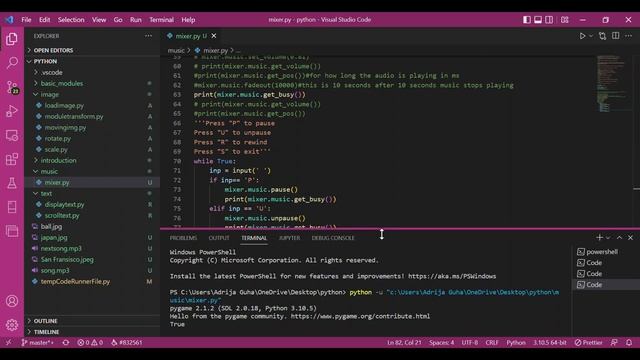Synchronize changes via status bar sync icon

point(66,342)
